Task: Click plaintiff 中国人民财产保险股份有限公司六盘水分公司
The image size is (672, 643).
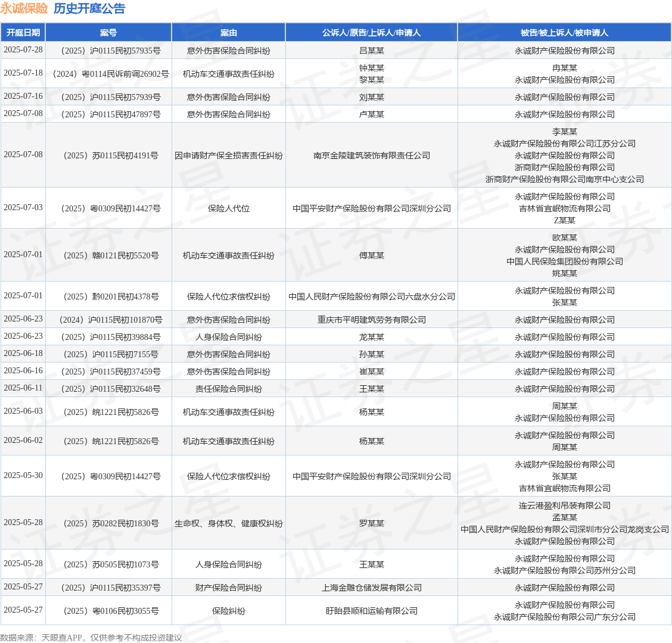Action: (x=372, y=296)
